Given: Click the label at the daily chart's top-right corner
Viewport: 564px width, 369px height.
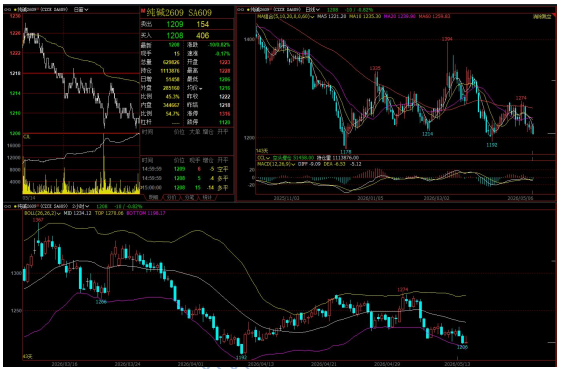Looking at the screenshot, I should [x=542, y=17].
